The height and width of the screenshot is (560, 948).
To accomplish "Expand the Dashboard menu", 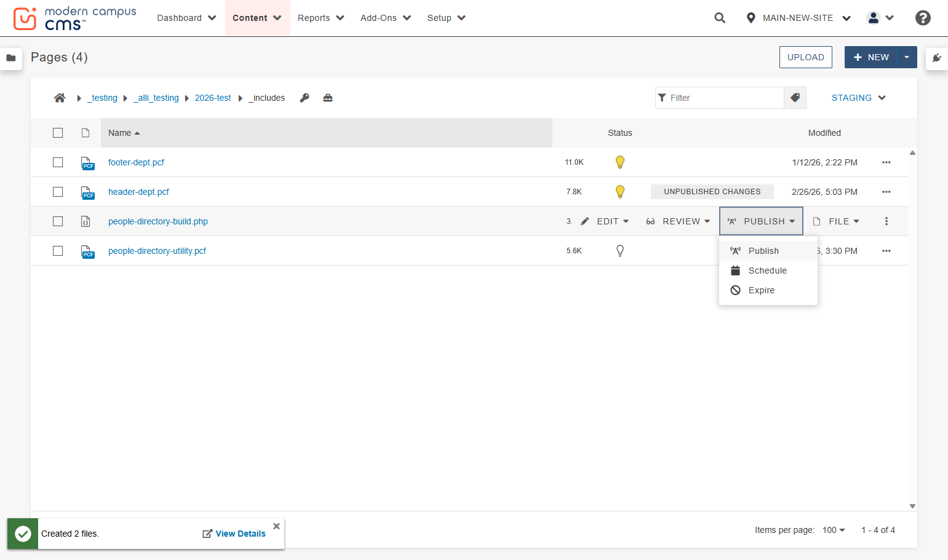I will [186, 18].
